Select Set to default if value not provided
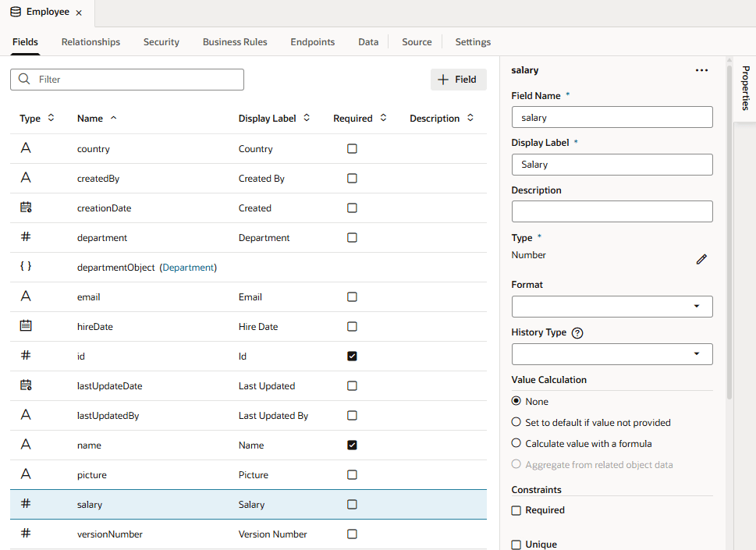 (516, 422)
